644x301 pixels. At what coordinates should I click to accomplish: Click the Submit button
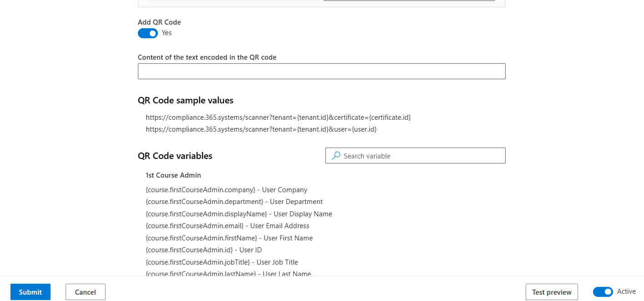[x=30, y=292]
